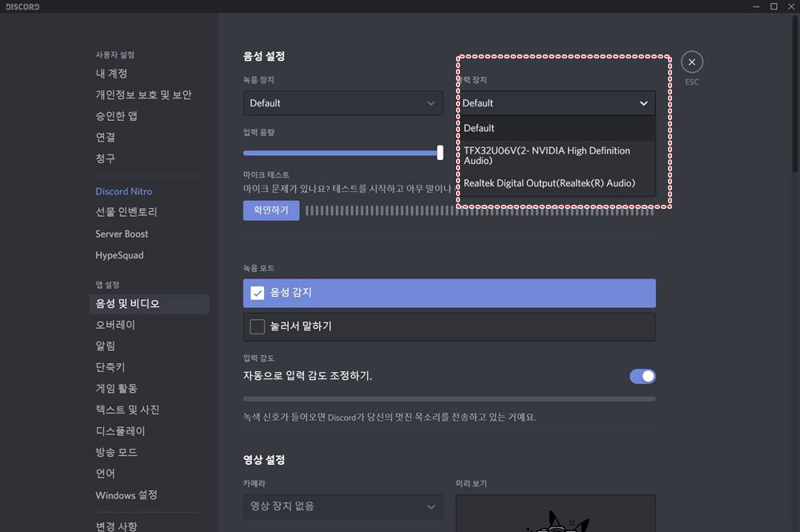Image resolution: width=800 pixels, height=532 pixels.
Task: Select 눌러서 말하기 push-to-talk checkbox
Action: click(257, 326)
